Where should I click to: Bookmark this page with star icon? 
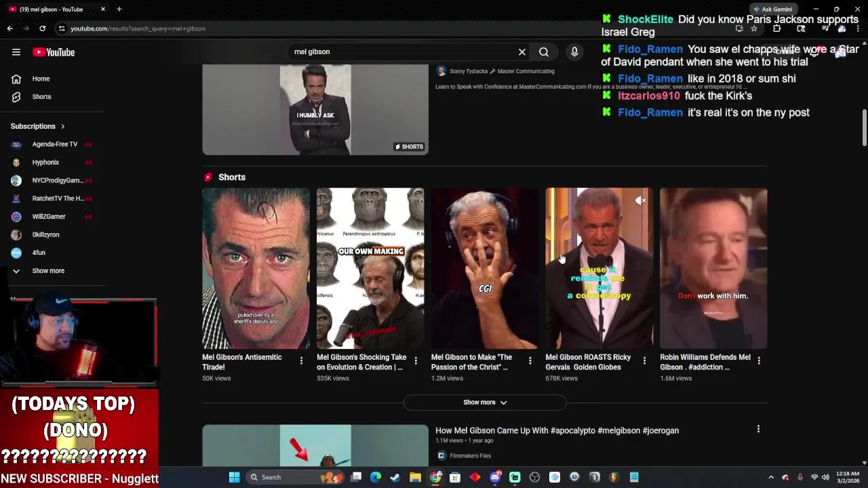click(753, 28)
